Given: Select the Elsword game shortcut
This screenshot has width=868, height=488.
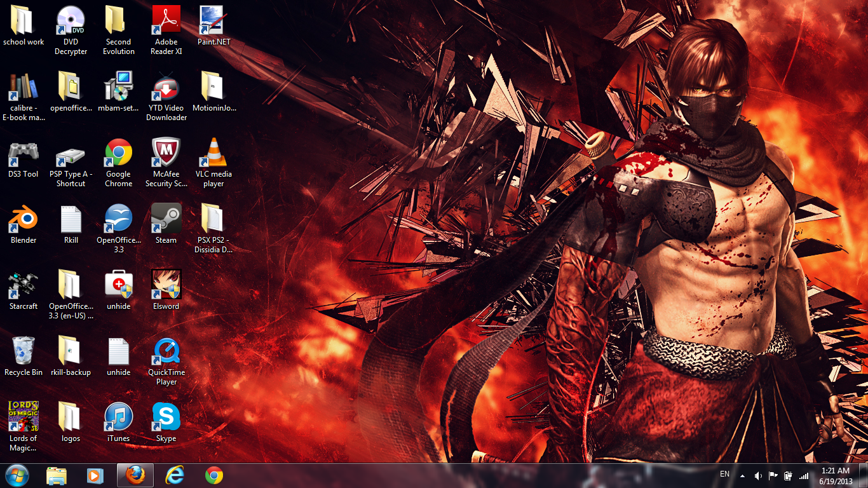Looking at the screenshot, I should (166, 285).
